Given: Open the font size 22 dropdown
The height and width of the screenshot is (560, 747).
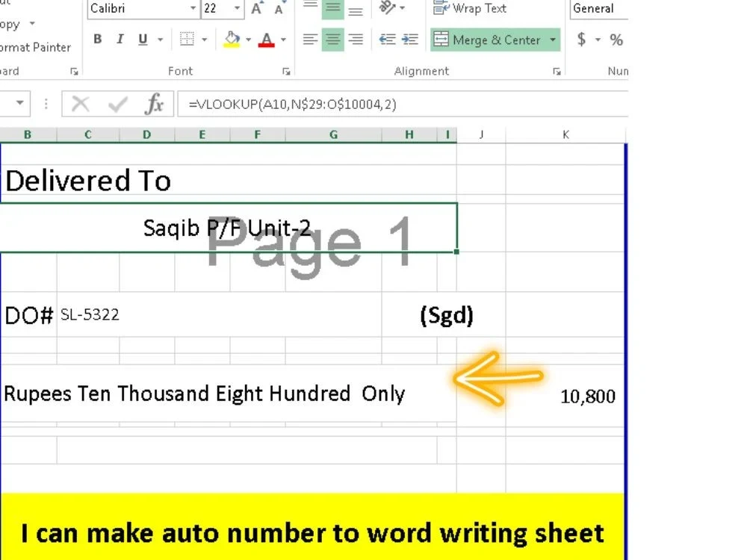Looking at the screenshot, I should tap(237, 8).
